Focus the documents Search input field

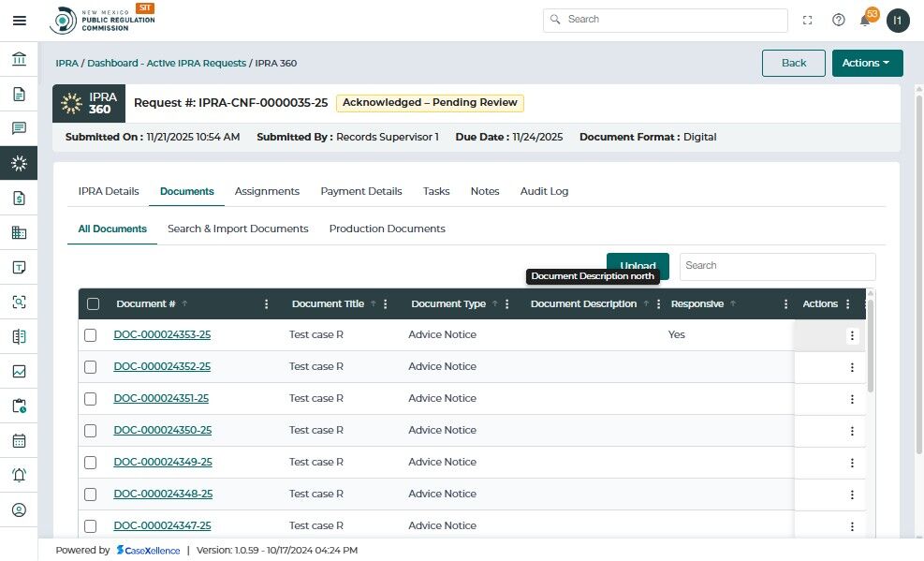[777, 266]
